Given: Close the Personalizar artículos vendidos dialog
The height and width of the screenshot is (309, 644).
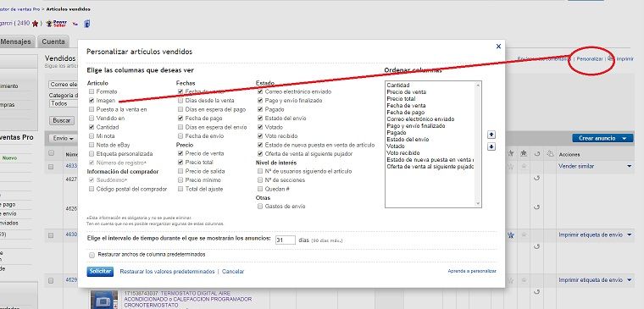Looking at the screenshot, I should [x=498, y=47].
